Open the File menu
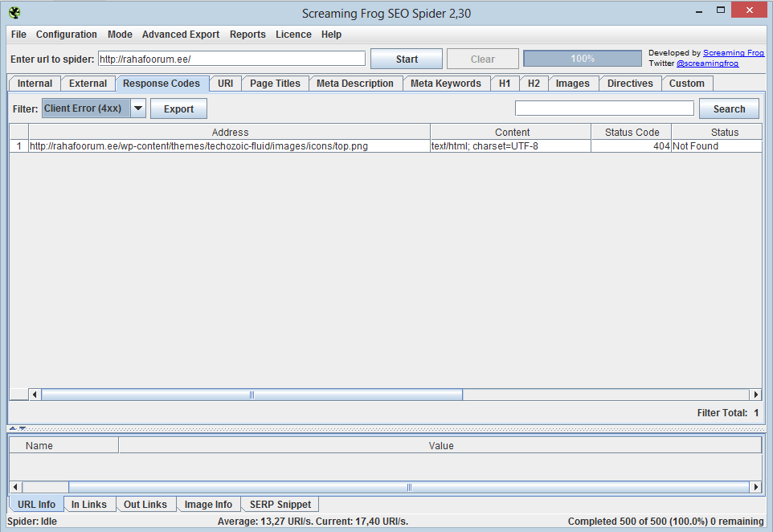The image size is (773, 532). 18,35
